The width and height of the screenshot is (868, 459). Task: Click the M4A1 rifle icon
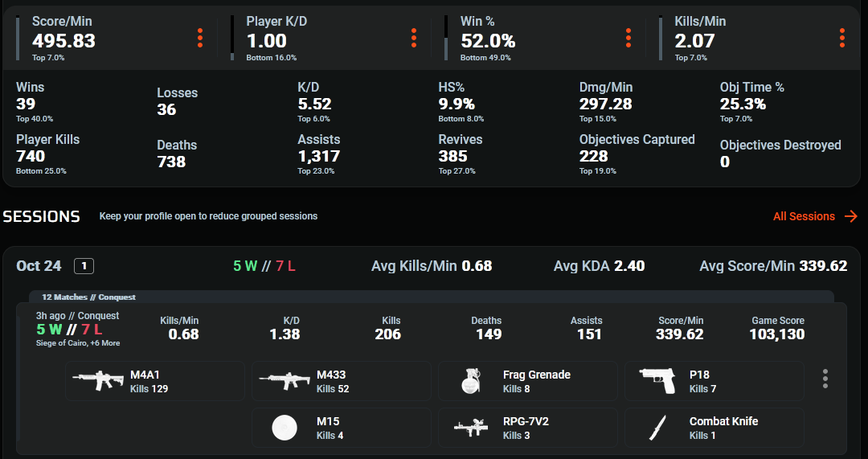coord(98,381)
